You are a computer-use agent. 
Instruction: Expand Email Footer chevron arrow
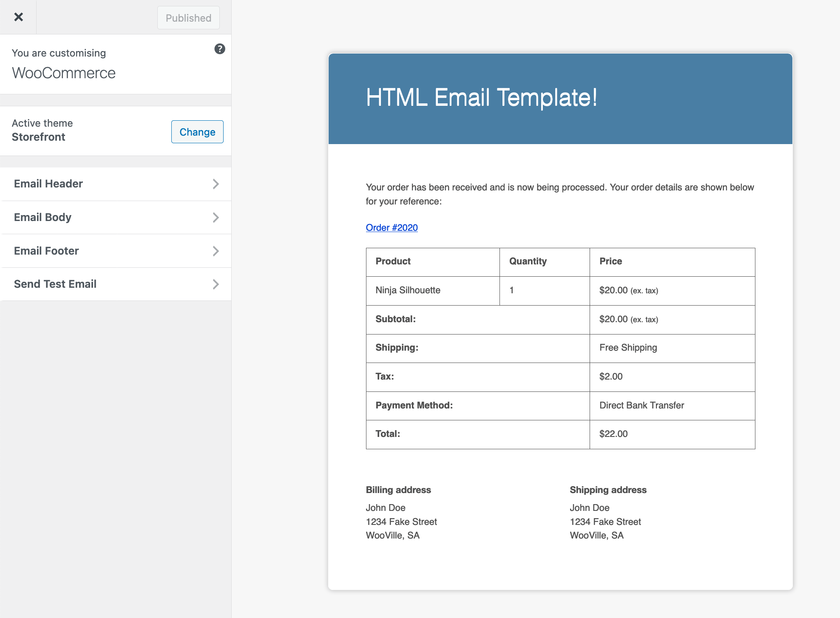(x=216, y=251)
